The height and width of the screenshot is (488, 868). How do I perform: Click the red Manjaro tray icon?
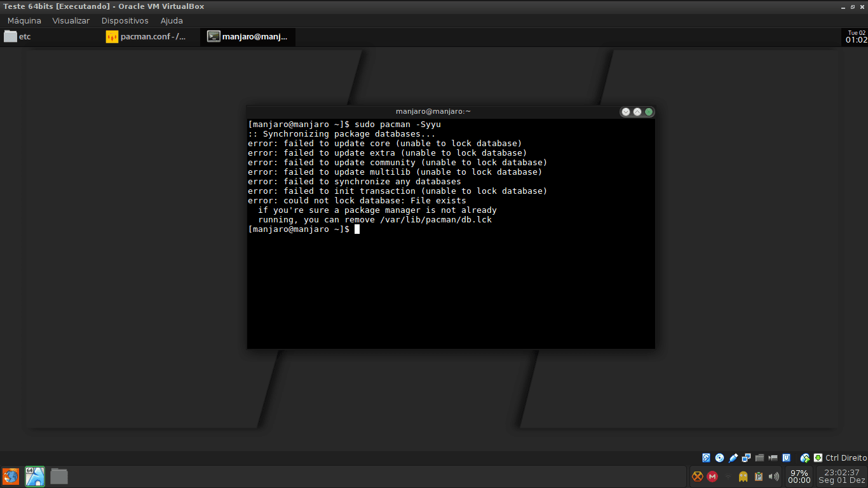712,476
